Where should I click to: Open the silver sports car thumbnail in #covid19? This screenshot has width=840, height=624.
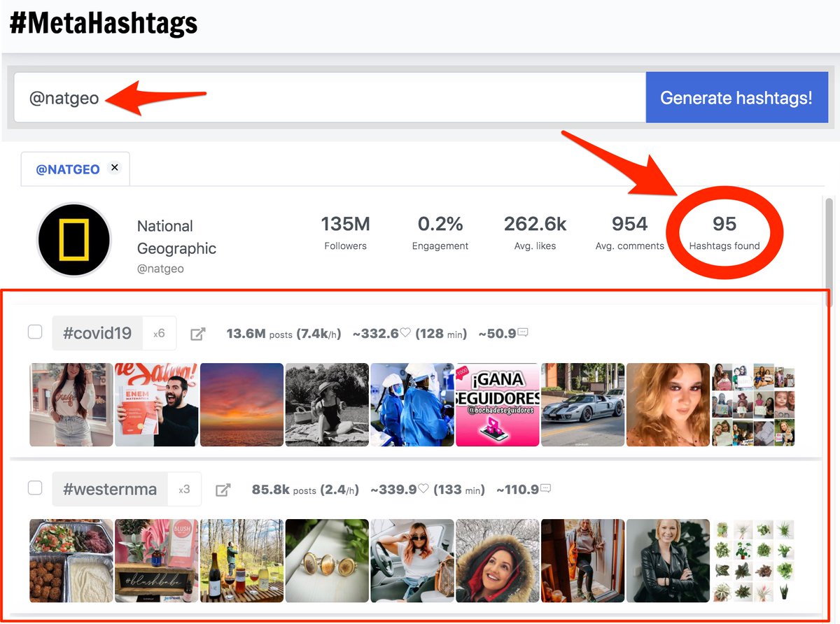point(583,404)
